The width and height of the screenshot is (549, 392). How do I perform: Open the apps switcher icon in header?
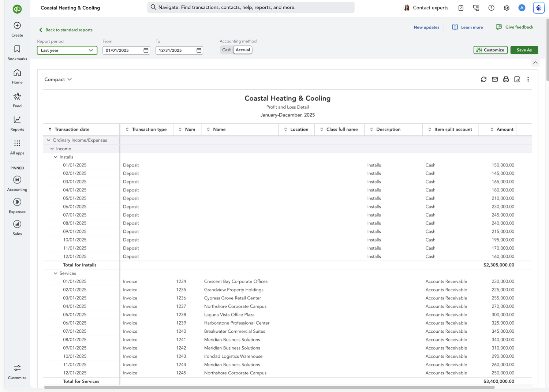476,8
